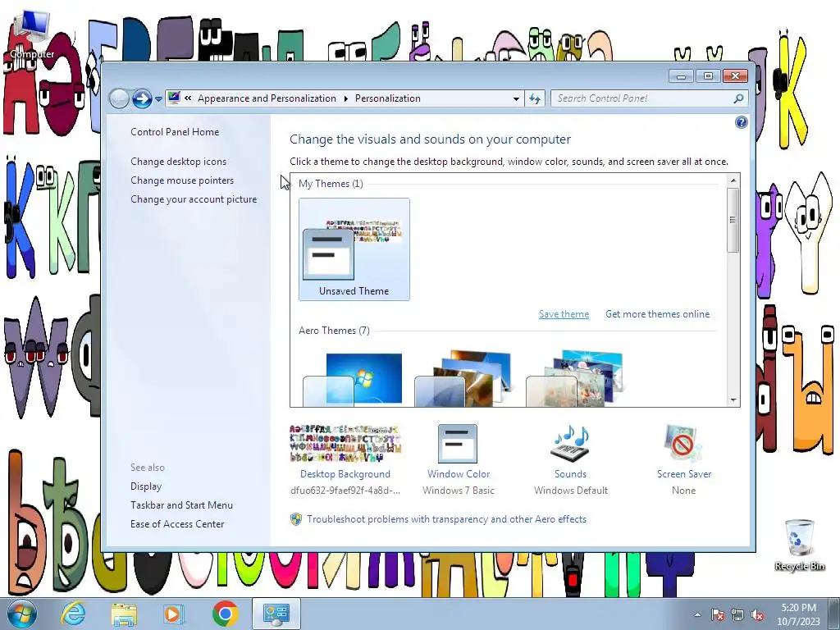Viewport: 840px width, 630px height.
Task: Close the Personalization window
Action: point(735,76)
